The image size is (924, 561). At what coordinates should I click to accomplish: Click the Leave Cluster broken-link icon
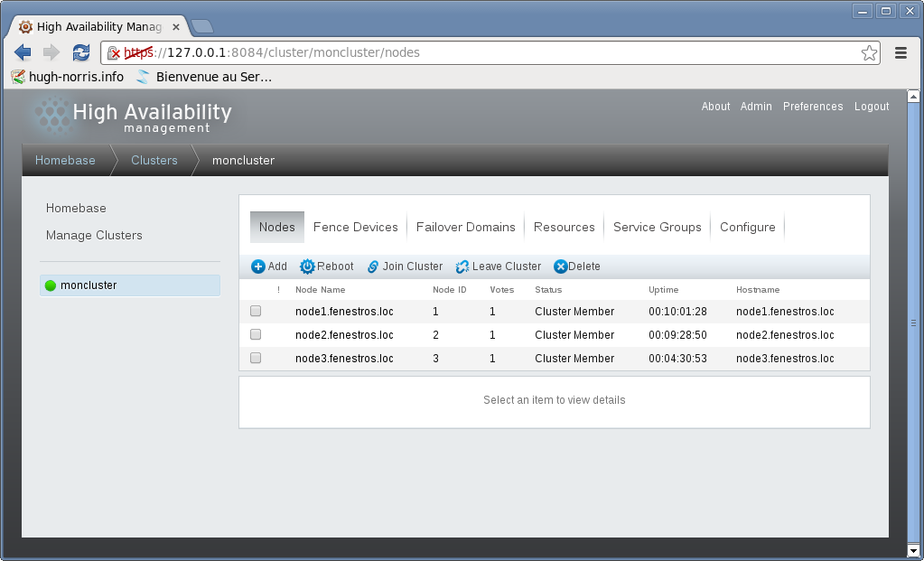[462, 266]
